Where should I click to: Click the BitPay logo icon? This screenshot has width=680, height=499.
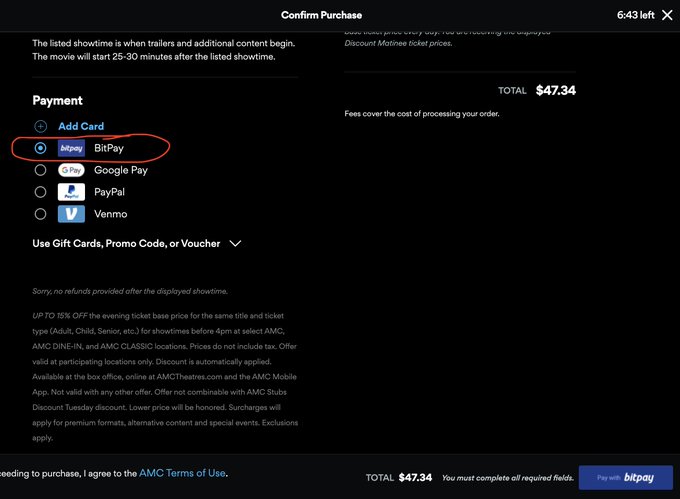pos(71,148)
